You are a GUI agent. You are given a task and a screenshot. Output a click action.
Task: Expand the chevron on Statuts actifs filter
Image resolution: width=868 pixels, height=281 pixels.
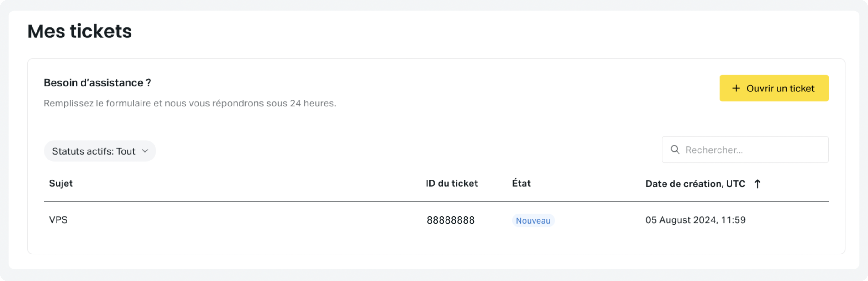click(145, 151)
